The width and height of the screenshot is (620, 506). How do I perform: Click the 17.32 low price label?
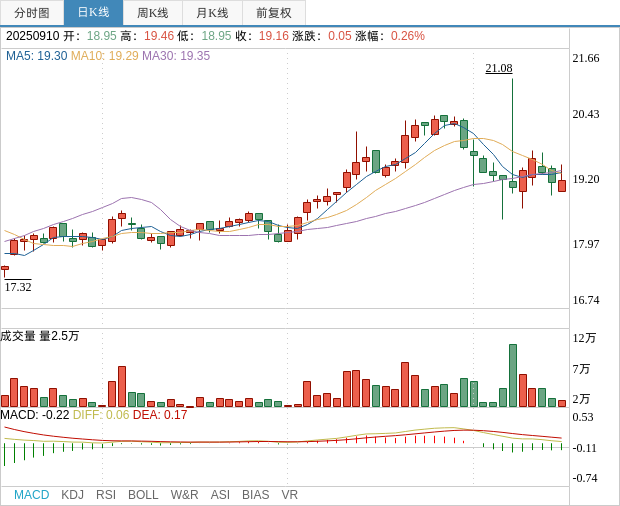(x=18, y=287)
